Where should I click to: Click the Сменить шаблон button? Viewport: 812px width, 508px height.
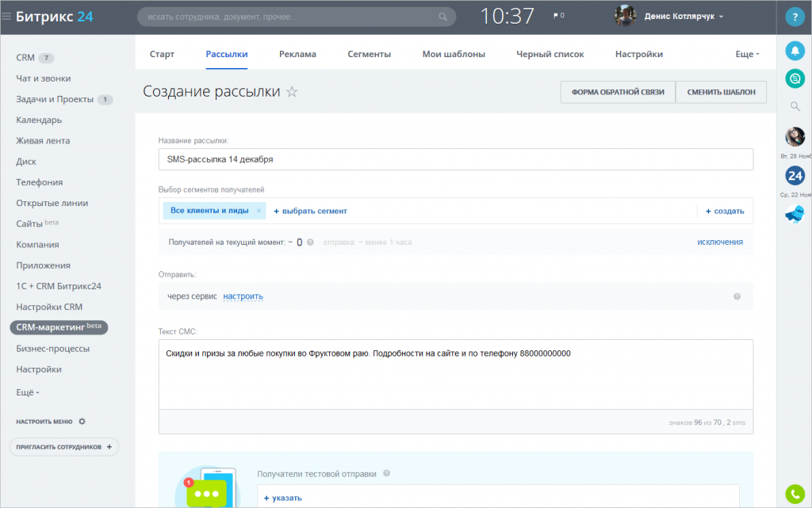(x=721, y=92)
